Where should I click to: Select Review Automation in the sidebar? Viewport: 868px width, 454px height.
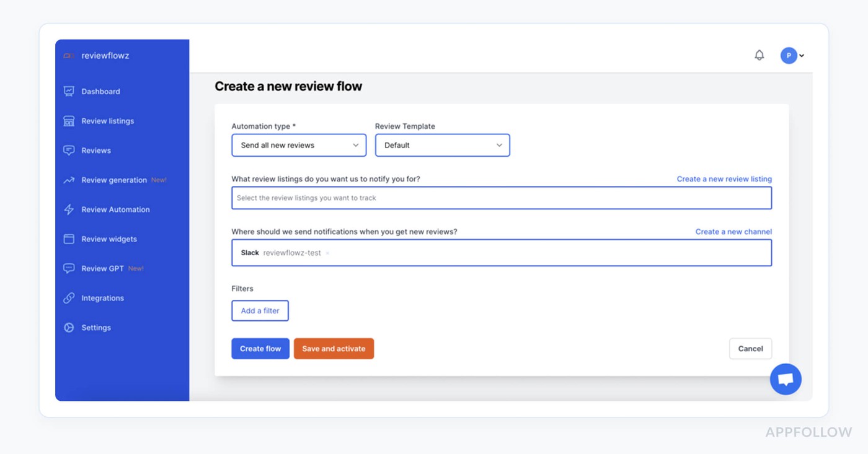tap(69, 209)
